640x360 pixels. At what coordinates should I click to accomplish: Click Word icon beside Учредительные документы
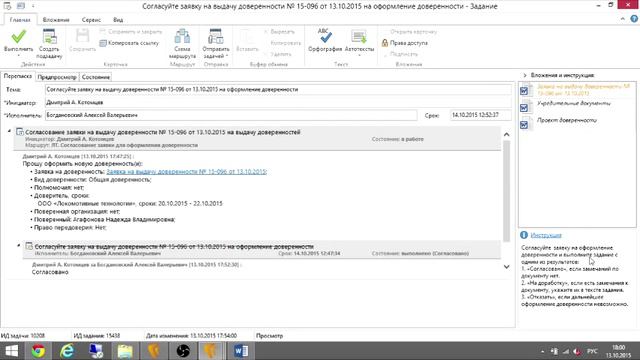coord(526,107)
